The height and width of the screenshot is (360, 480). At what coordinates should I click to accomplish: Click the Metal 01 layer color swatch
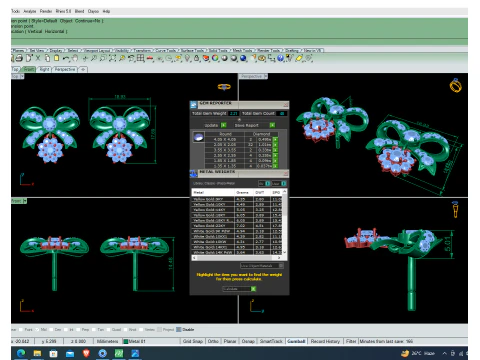coord(126,341)
